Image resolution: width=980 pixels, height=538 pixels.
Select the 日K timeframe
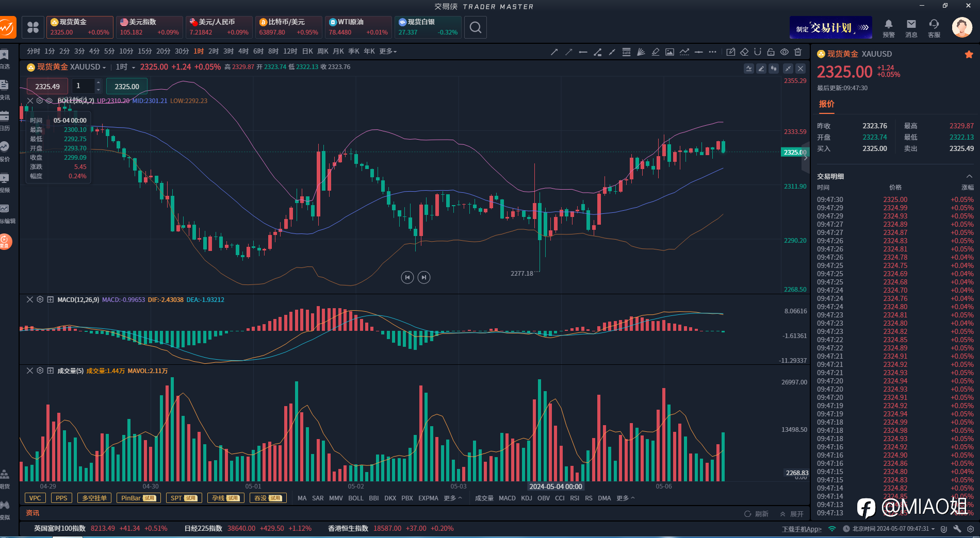pyautogui.click(x=307, y=52)
